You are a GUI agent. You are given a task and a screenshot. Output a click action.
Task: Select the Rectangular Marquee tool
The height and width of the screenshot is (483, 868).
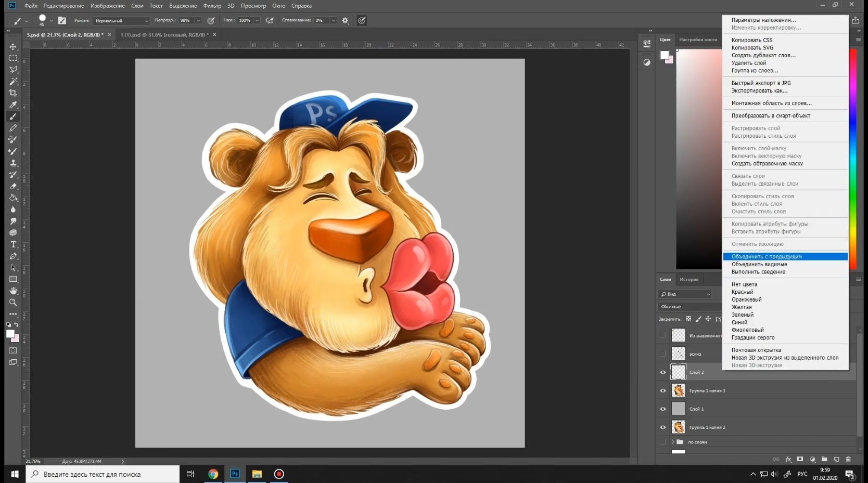pos(13,58)
